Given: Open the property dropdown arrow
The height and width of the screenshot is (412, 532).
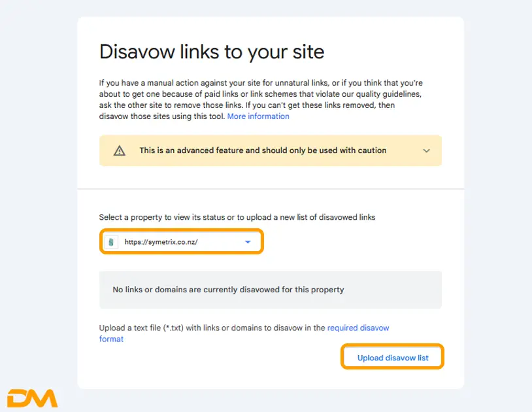Looking at the screenshot, I should point(248,242).
